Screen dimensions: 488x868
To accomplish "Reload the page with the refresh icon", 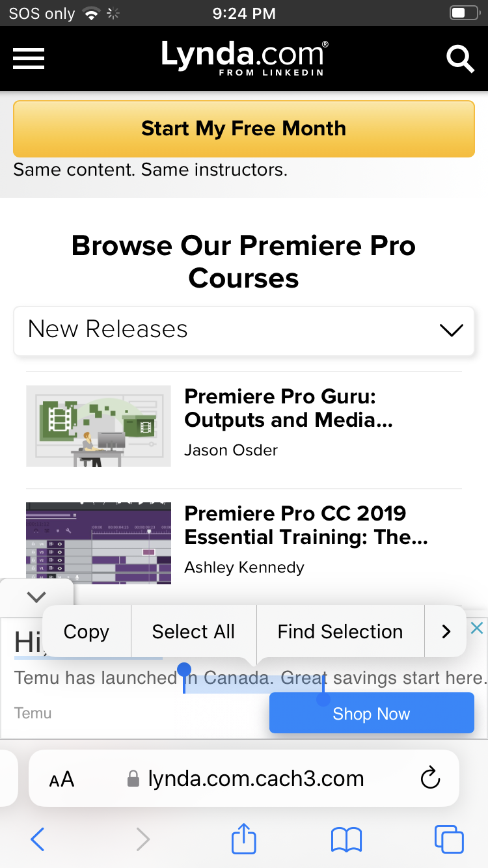I will (x=430, y=778).
